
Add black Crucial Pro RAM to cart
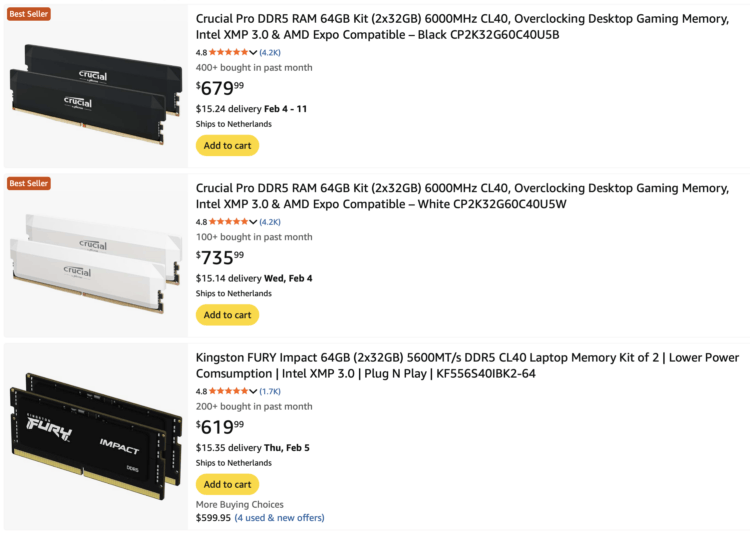(x=227, y=145)
